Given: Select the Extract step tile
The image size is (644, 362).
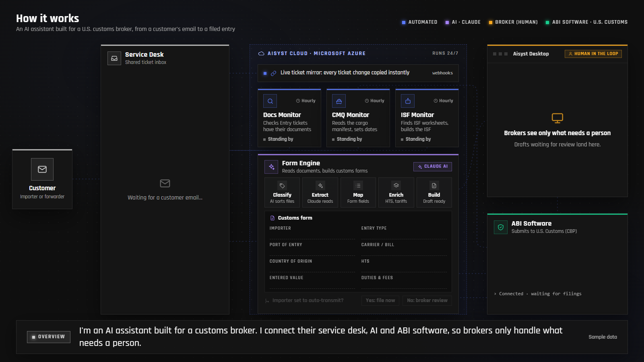Looking at the screenshot, I should (x=320, y=192).
